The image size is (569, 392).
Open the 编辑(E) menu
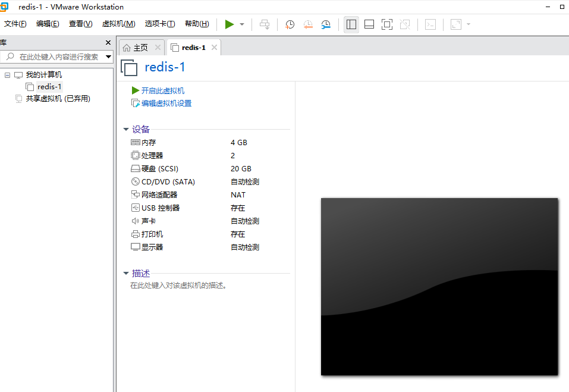[x=48, y=24]
